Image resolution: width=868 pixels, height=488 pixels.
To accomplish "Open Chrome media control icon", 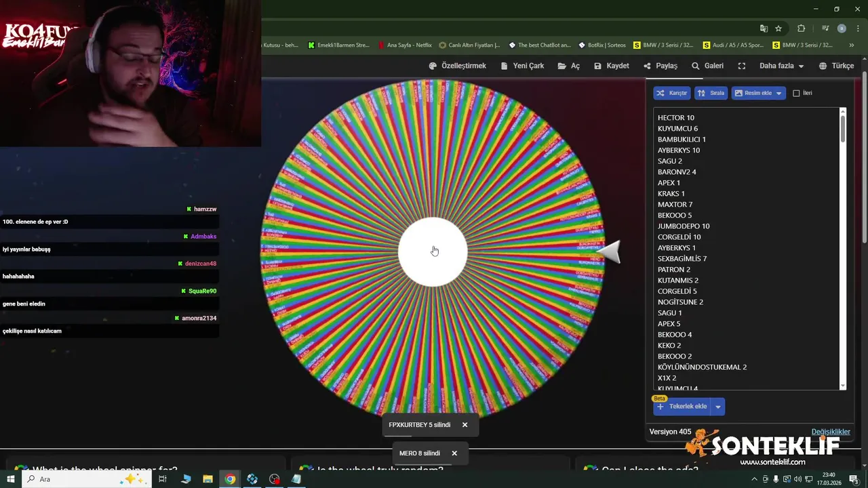I will coord(825,28).
